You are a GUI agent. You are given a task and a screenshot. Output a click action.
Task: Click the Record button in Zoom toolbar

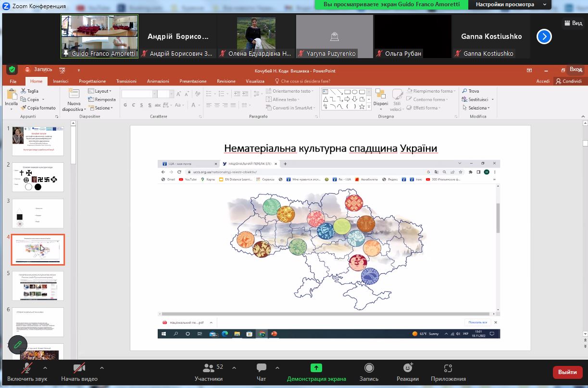coord(369,368)
